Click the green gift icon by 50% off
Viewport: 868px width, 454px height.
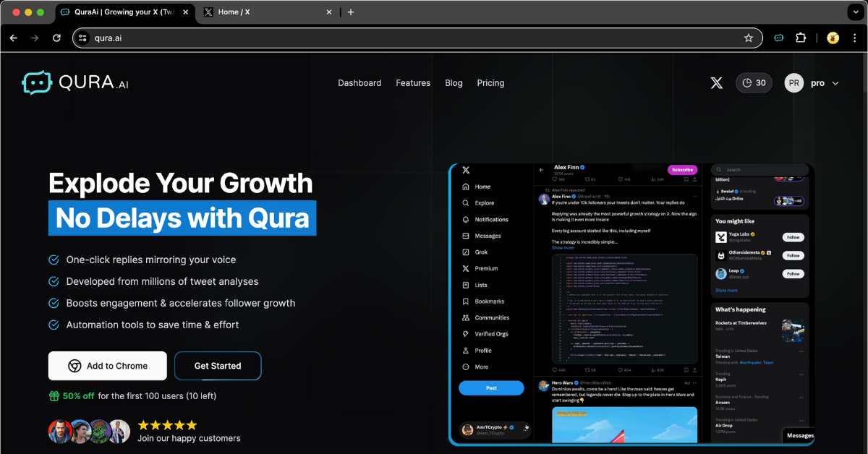54,395
